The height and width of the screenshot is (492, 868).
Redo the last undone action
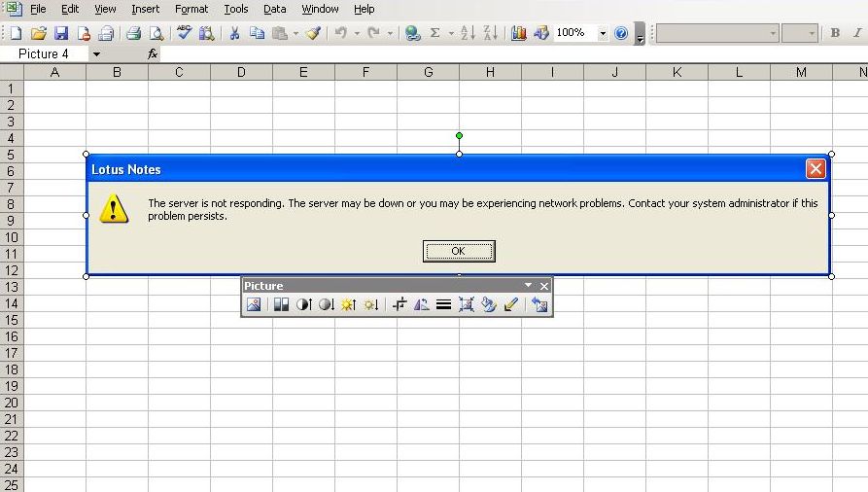pyautogui.click(x=374, y=33)
